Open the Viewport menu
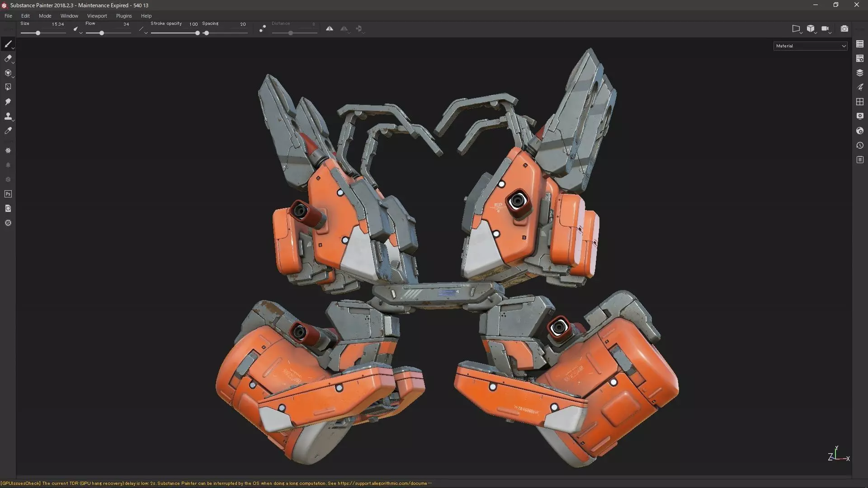868x488 pixels. [x=97, y=16]
